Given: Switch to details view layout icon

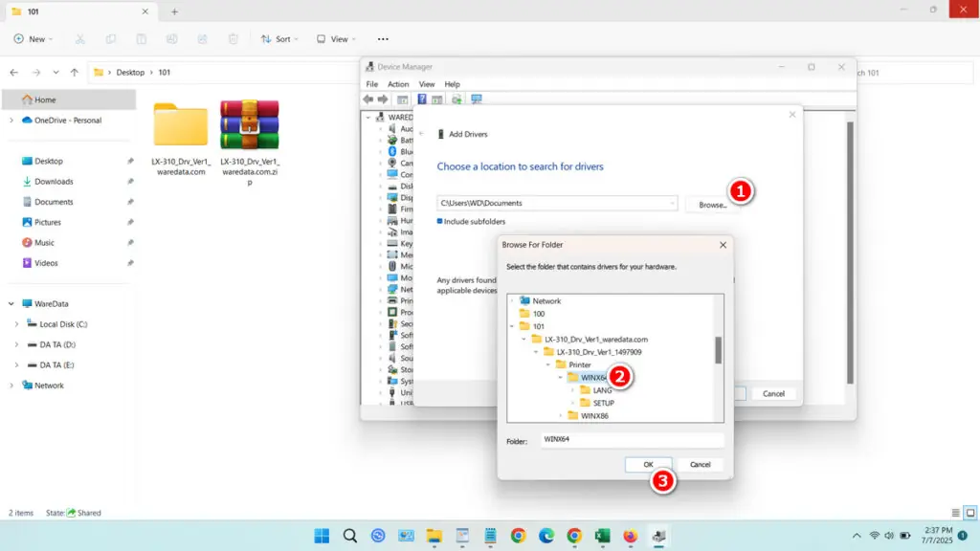Looking at the screenshot, I should point(956,513).
